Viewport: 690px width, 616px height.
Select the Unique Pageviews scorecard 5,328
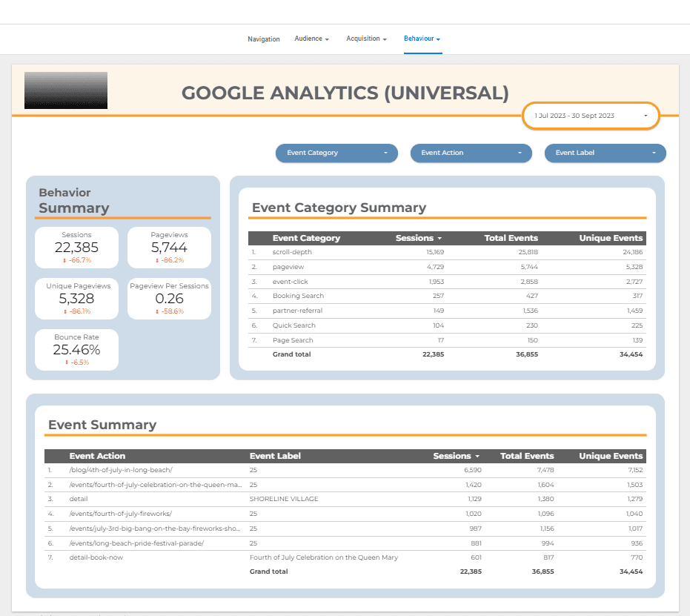point(76,298)
